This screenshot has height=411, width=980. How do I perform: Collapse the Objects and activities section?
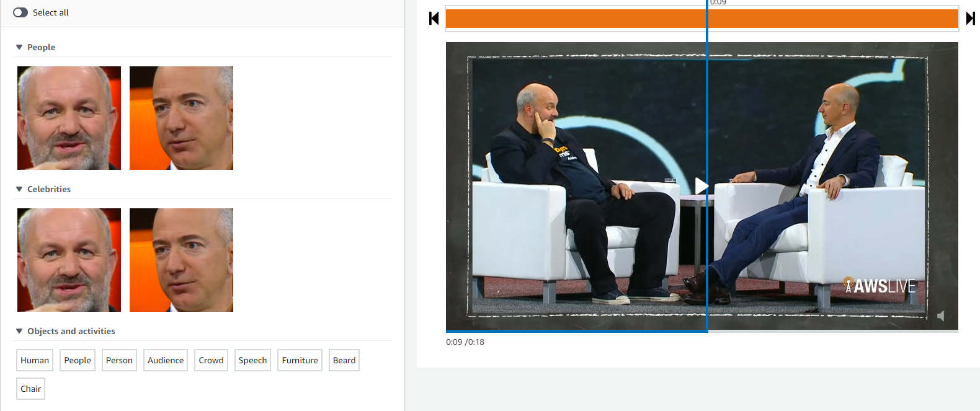[x=19, y=331]
